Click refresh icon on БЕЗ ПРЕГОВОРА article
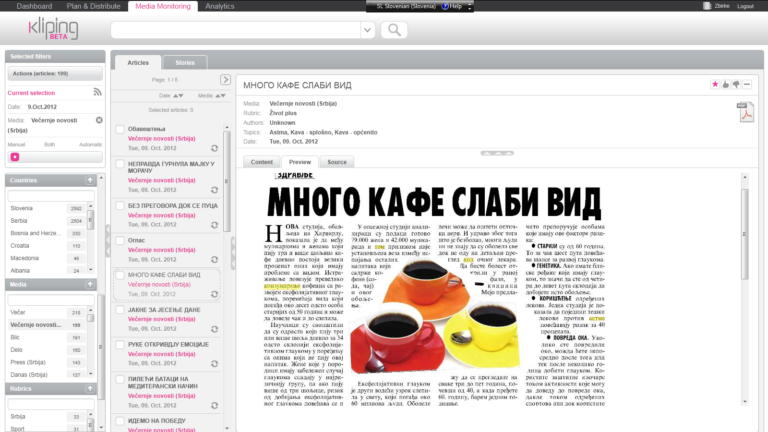This screenshot has width=768, height=432. (x=215, y=225)
